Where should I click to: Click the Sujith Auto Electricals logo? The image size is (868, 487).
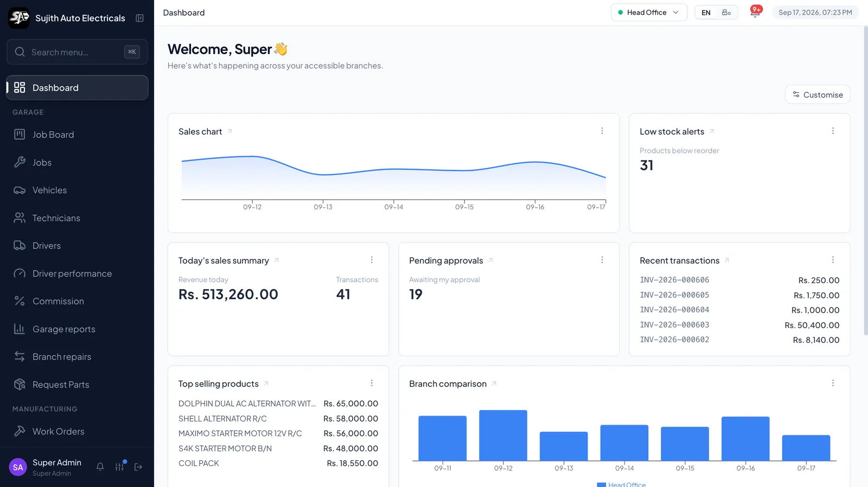click(x=19, y=18)
